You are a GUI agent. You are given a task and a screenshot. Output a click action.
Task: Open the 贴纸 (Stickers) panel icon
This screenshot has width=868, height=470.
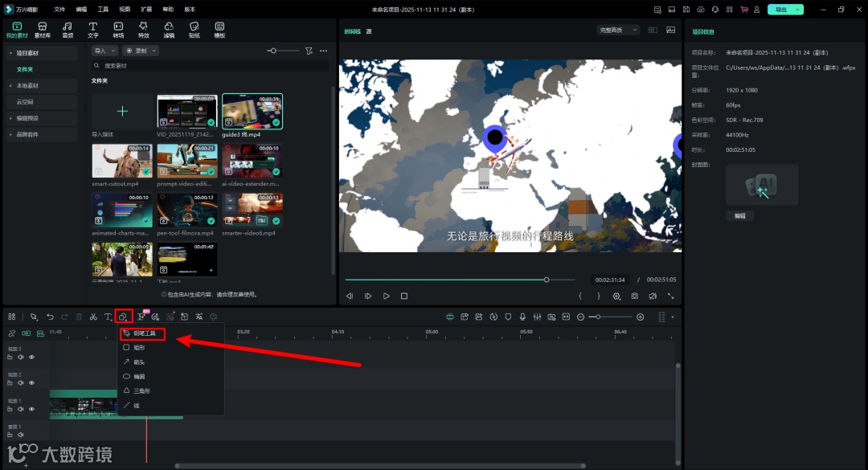tap(194, 30)
